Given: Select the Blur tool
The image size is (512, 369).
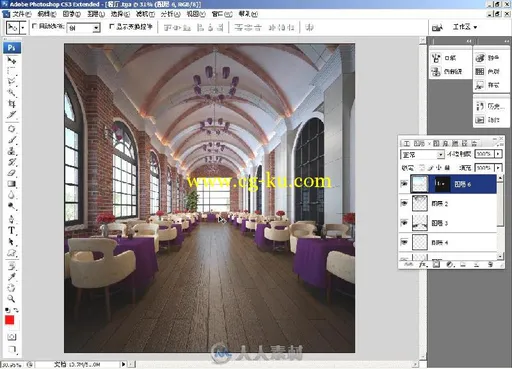Looking at the screenshot, I should point(12,195).
